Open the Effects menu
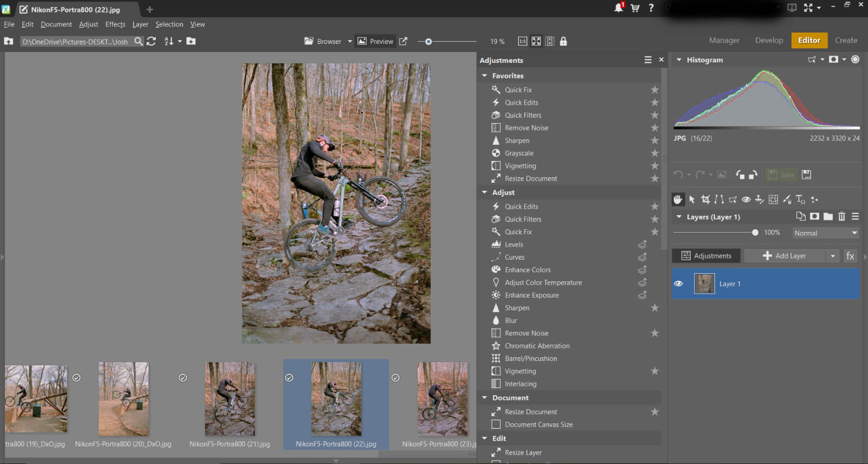868x464 pixels. (115, 24)
